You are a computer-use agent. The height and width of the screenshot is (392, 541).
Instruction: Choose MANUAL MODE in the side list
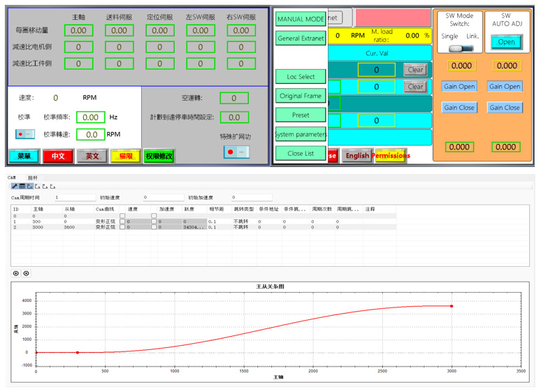(x=301, y=19)
